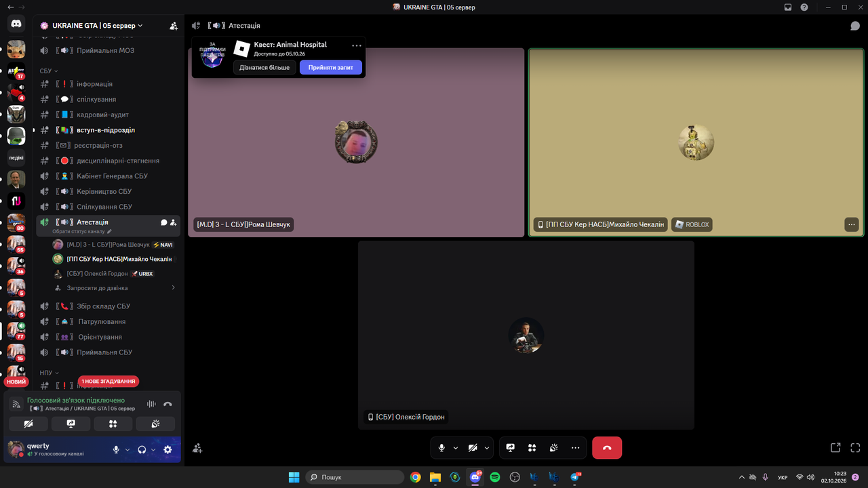Deafen with headphones icon in user panel
Image resolution: width=868 pixels, height=488 pixels.
tap(142, 449)
